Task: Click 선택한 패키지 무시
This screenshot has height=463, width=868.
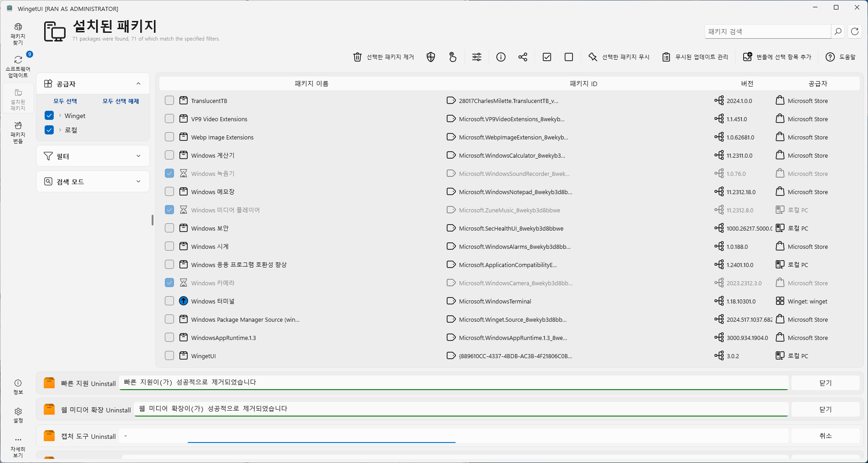Action: pyautogui.click(x=618, y=57)
